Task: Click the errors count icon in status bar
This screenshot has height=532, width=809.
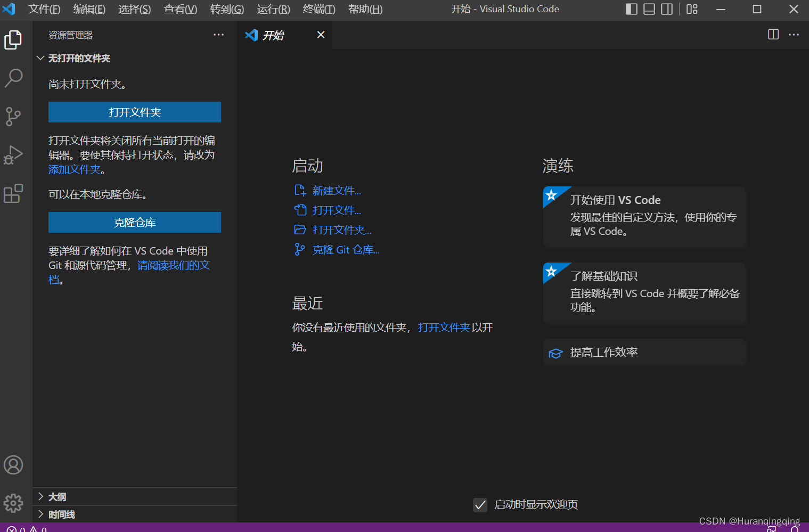Action: [x=11, y=529]
